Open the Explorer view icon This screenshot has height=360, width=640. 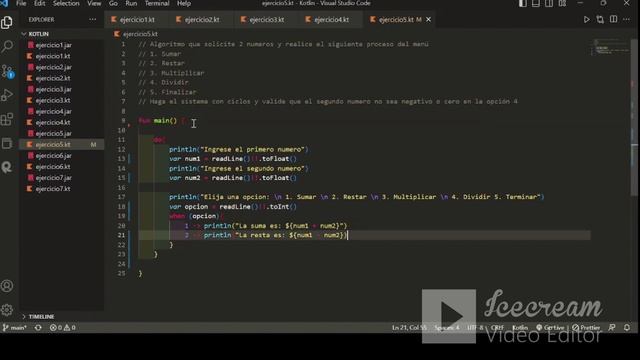[7, 22]
